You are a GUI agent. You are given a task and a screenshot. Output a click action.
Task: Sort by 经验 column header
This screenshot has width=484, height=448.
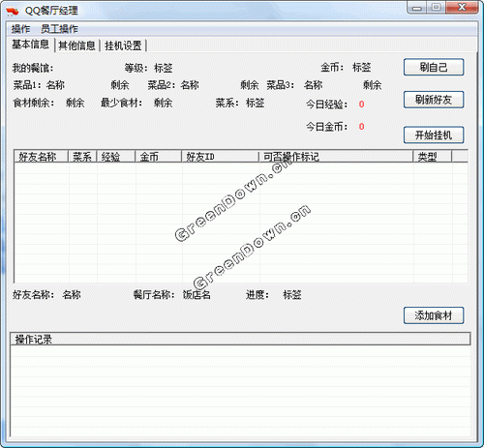point(116,157)
